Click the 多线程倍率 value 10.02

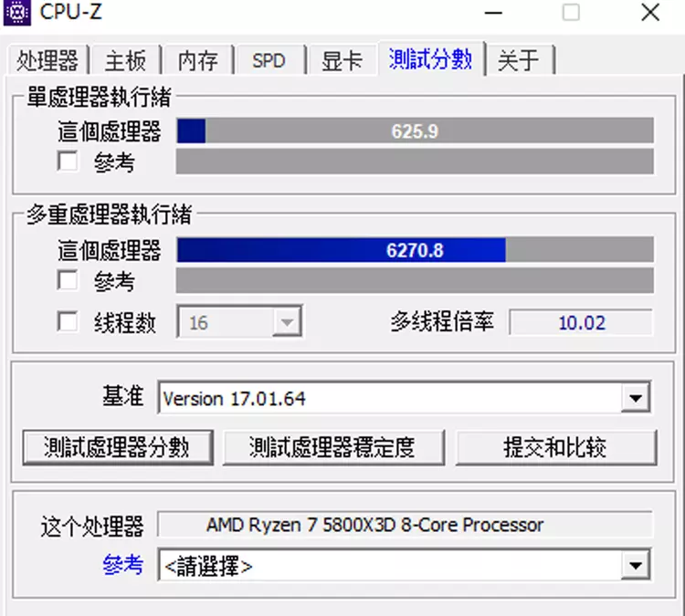(x=582, y=323)
